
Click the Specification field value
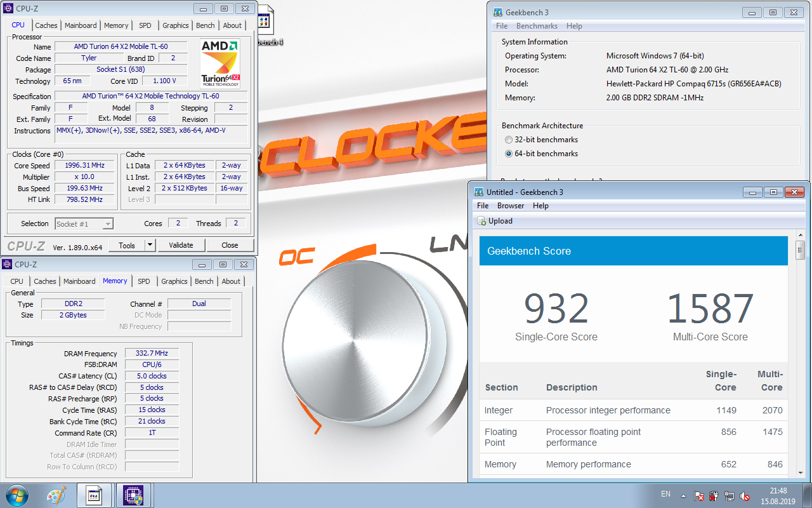click(150, 96)
